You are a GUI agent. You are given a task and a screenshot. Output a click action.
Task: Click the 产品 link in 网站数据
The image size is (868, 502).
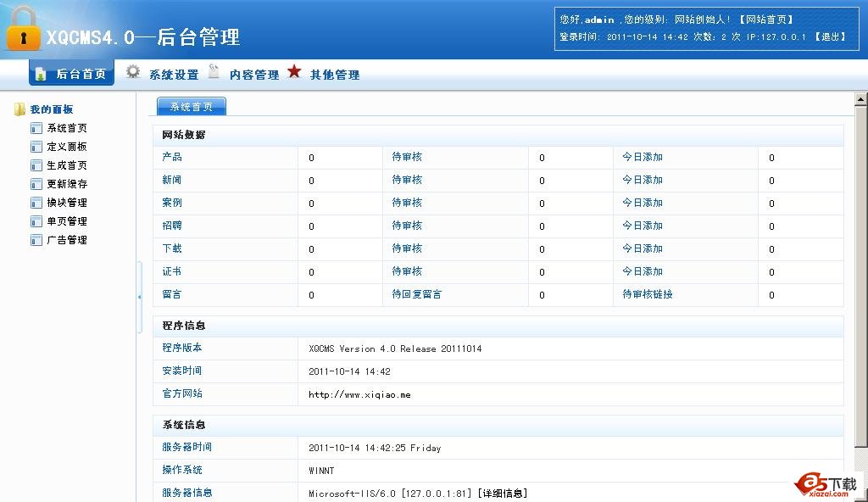172,157
